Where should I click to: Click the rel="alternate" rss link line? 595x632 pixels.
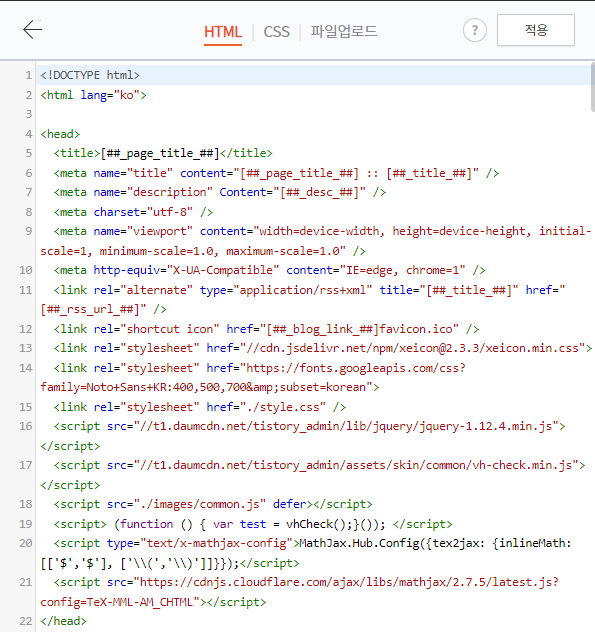[302, 299]
